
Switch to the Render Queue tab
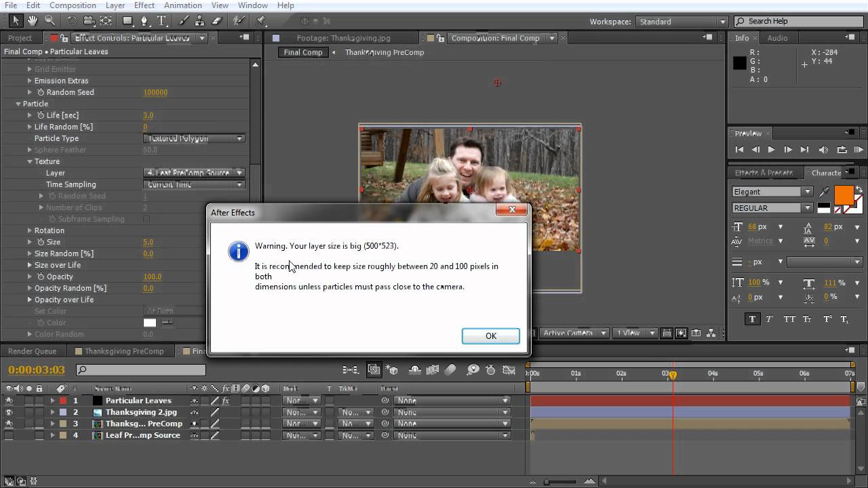coord(33,351)
